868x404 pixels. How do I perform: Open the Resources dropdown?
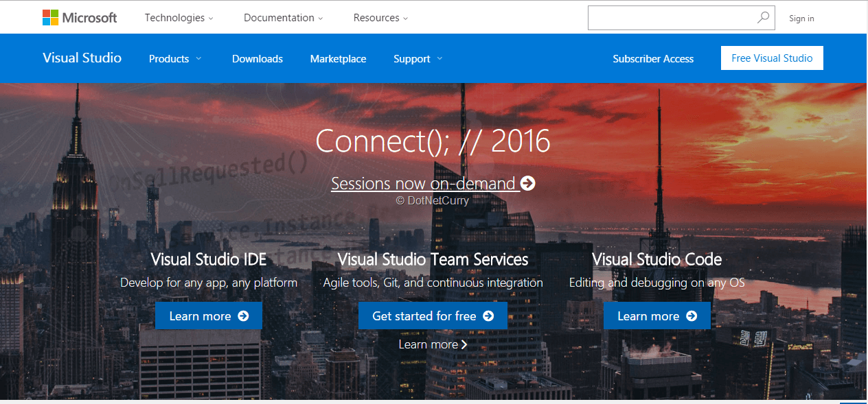click(x=381, y=18)
